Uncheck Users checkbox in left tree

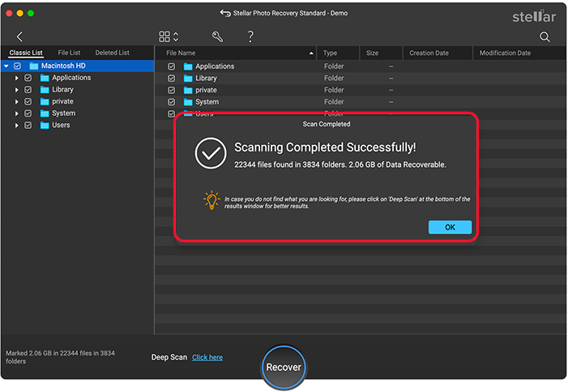pyautogui.click(x=28, y=126)
